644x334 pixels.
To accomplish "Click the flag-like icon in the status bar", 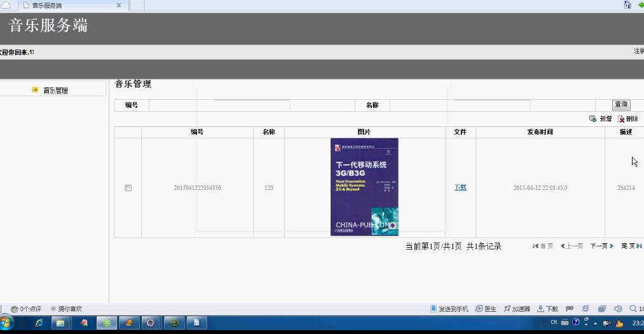I will point(570,309).
